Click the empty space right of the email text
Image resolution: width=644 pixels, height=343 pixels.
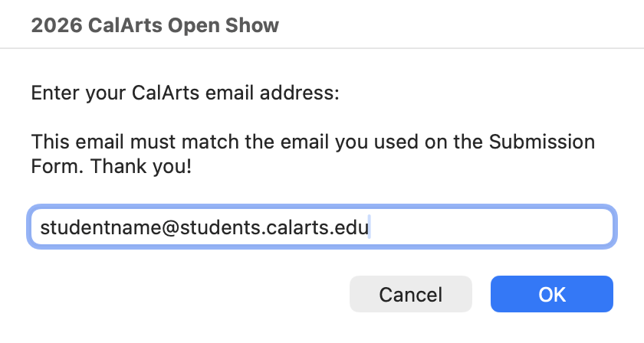click(x=491, y=227)
